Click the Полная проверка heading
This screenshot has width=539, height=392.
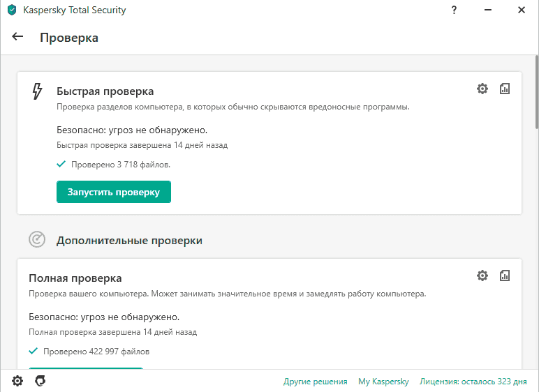[75, 278]
